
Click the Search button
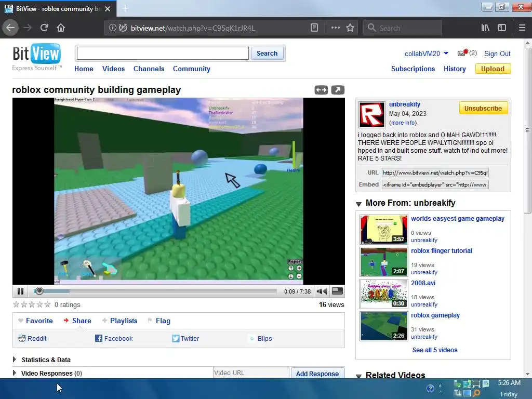pos(267,54)
